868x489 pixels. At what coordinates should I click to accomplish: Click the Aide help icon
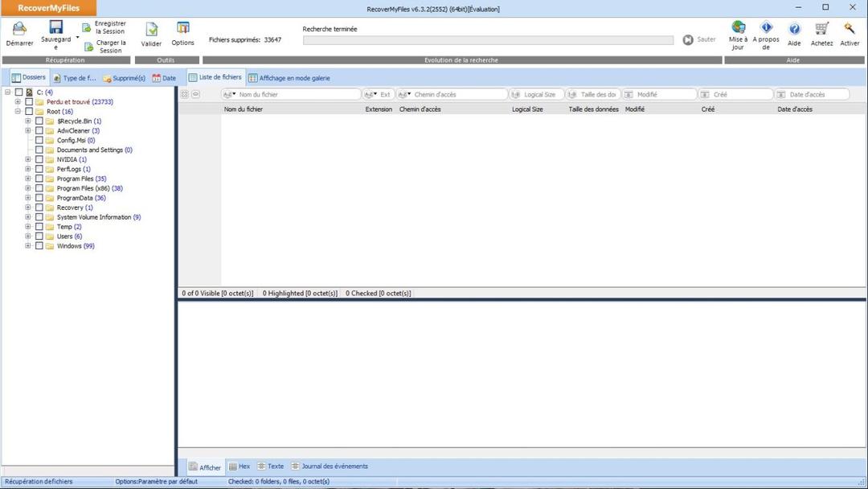click(x=794, y=29)
